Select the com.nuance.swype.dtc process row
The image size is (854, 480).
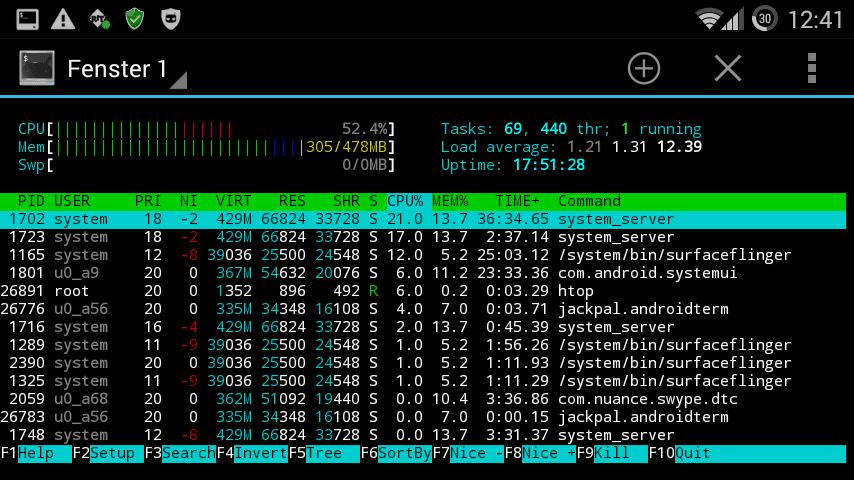coord(423,399)
